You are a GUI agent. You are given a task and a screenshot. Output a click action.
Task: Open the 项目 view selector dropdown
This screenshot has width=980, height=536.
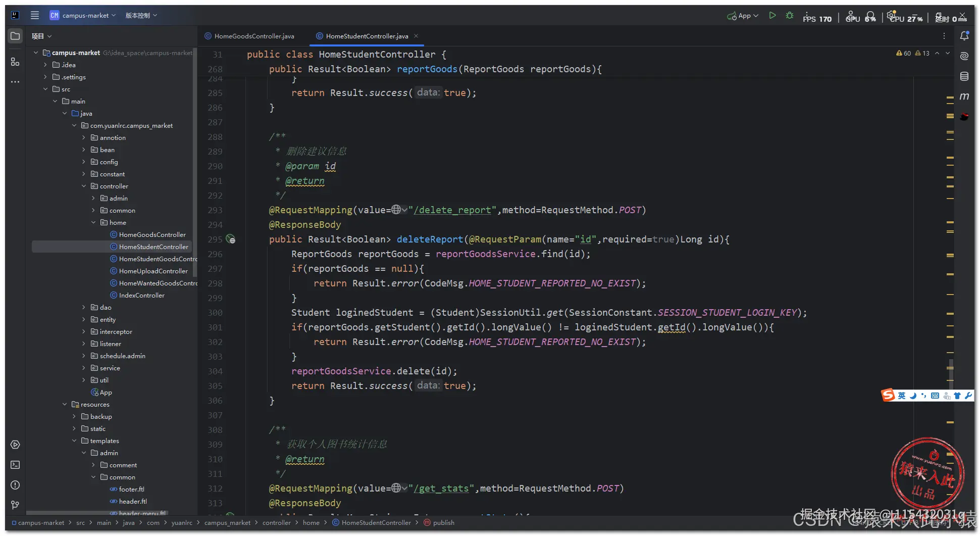tap(42, 36)
